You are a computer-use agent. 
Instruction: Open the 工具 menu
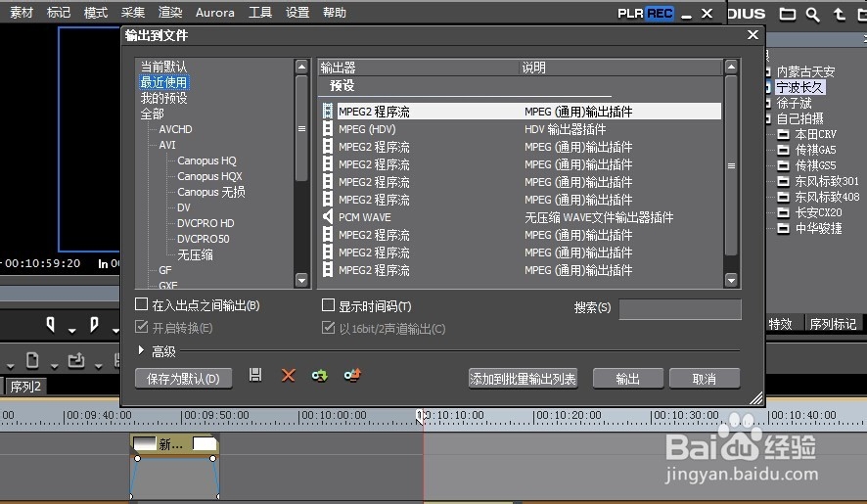260,12
